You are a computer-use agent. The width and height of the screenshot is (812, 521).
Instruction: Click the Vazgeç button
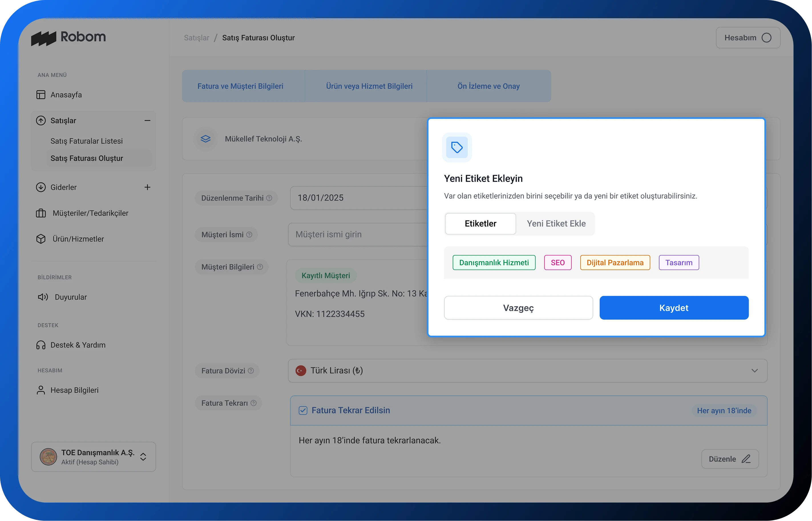(x=518, y=308)
